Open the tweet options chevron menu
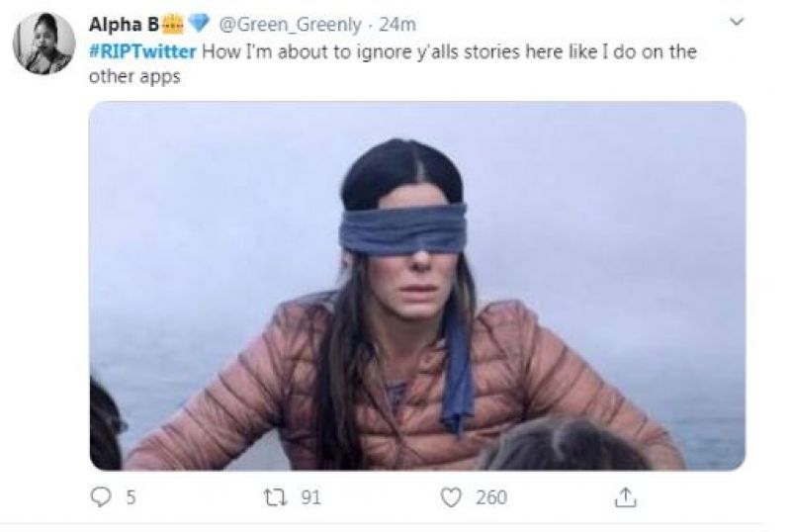 click(736, 22)
